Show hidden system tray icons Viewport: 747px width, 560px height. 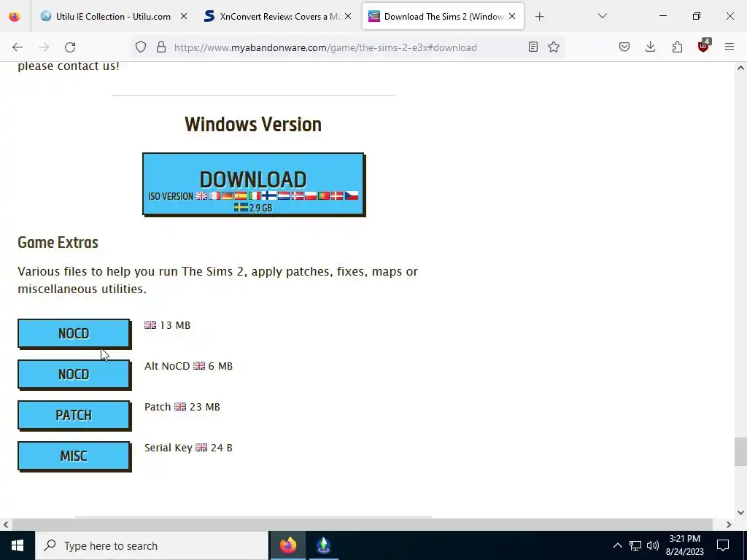pyautogui.click(x=617, y=545)
